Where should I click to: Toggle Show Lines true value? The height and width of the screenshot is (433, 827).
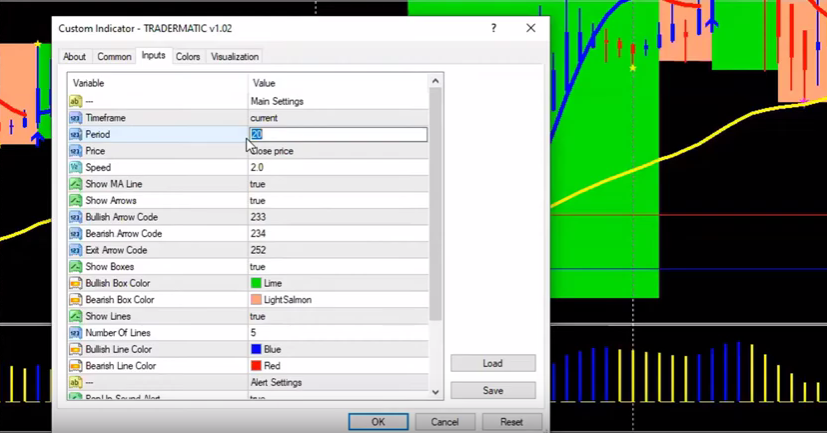tap(257, 316)
